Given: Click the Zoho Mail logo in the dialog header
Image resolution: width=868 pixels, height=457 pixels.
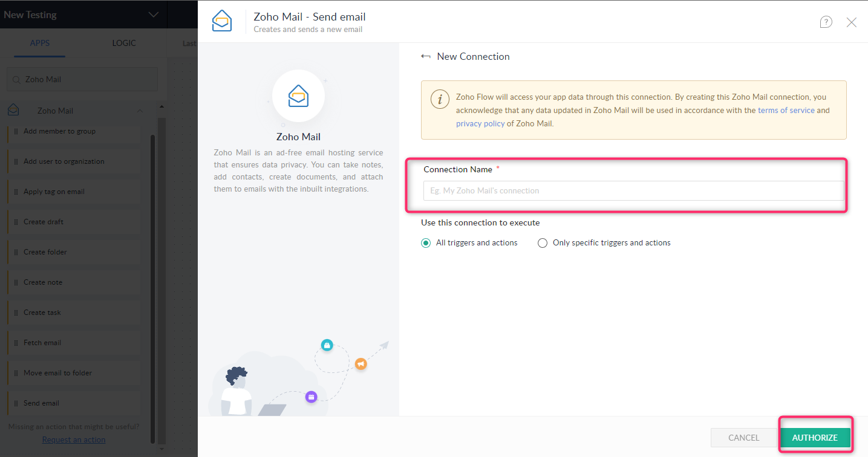Looking at the screenshot, I should coord(222,21).
